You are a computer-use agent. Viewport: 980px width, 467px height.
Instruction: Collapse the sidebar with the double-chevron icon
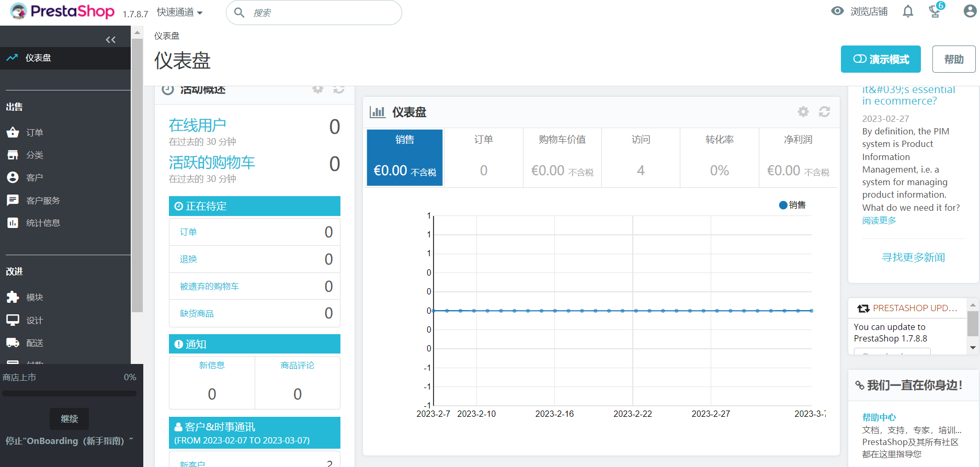point(110,40)
